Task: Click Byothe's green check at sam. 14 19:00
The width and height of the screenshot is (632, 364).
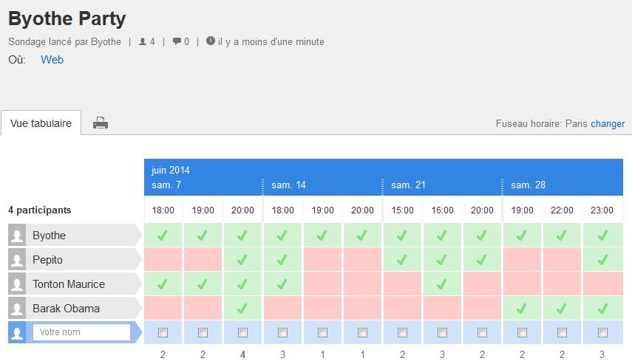Action: pos(322,236)
